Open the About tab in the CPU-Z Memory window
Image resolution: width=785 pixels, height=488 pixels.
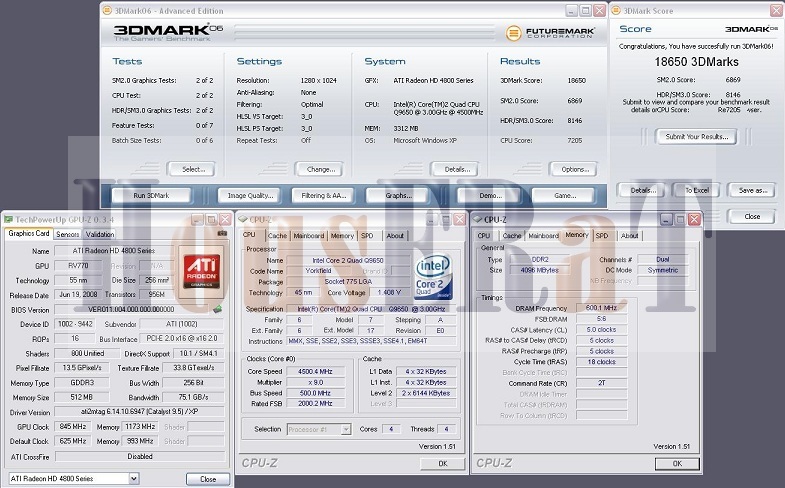tap(629, 236)
